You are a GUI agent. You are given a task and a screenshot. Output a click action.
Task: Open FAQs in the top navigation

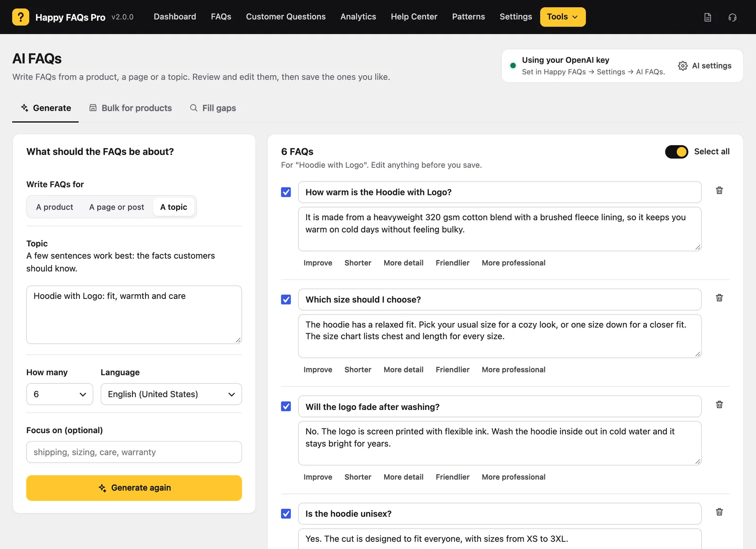[x=221, y=17]
